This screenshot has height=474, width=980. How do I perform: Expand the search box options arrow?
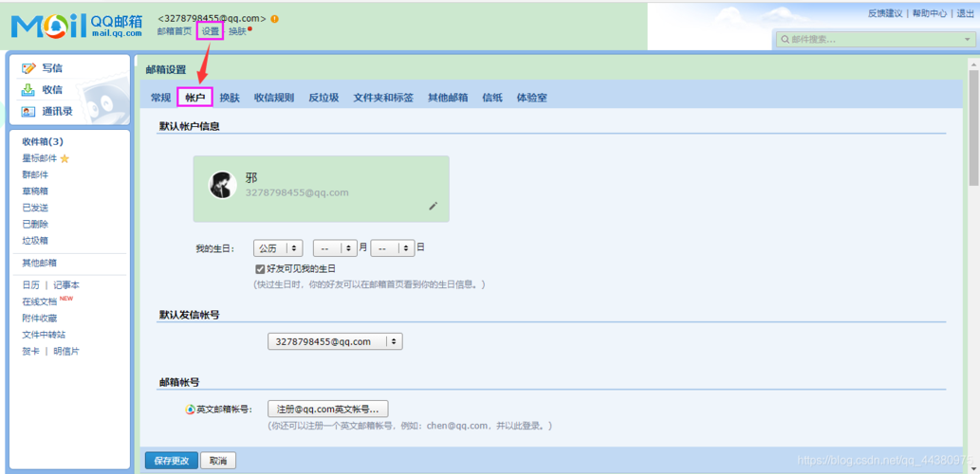tap(967, 40)
